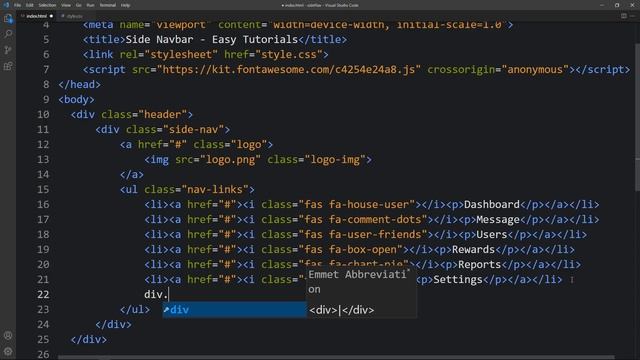Open the Explorer panel in activity bar
This screenshot has height=360, width=640.
8,18
